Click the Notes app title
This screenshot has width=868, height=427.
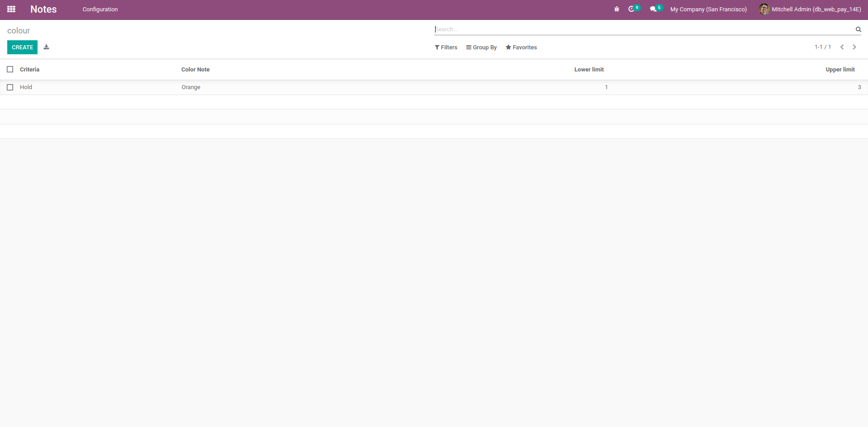coord(43,9)
